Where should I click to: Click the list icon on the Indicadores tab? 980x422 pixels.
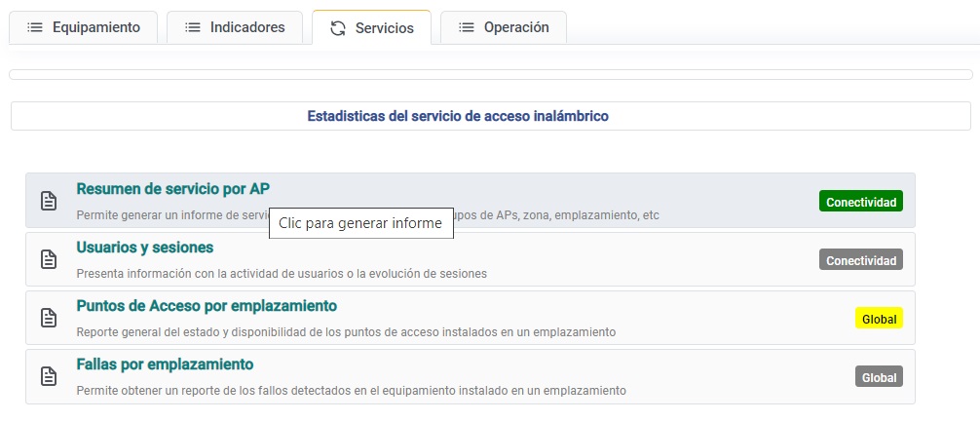(x=193, y=27)
